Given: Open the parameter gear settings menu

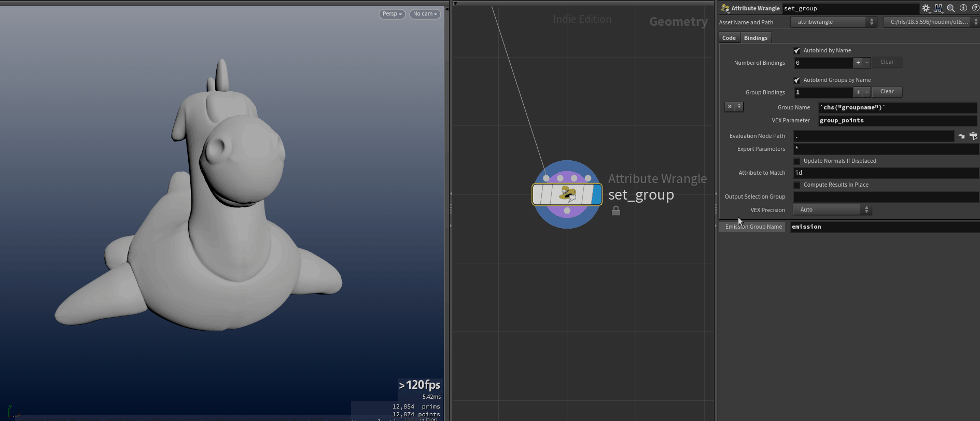Looking at the screenshot, I should pyautogui.click(x=926, y=8).
